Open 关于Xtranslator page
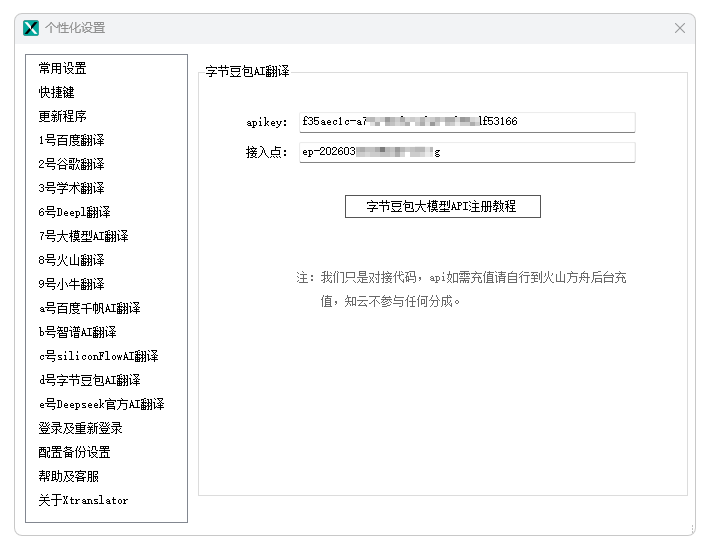708x539 pixels. coord(84,500)
